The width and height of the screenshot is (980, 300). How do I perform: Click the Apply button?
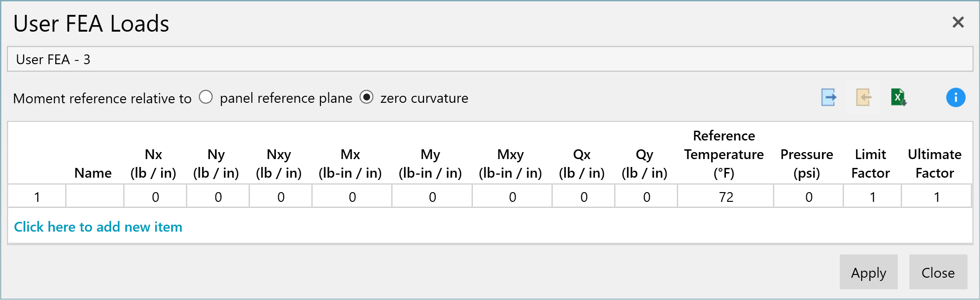click(869, 272)
